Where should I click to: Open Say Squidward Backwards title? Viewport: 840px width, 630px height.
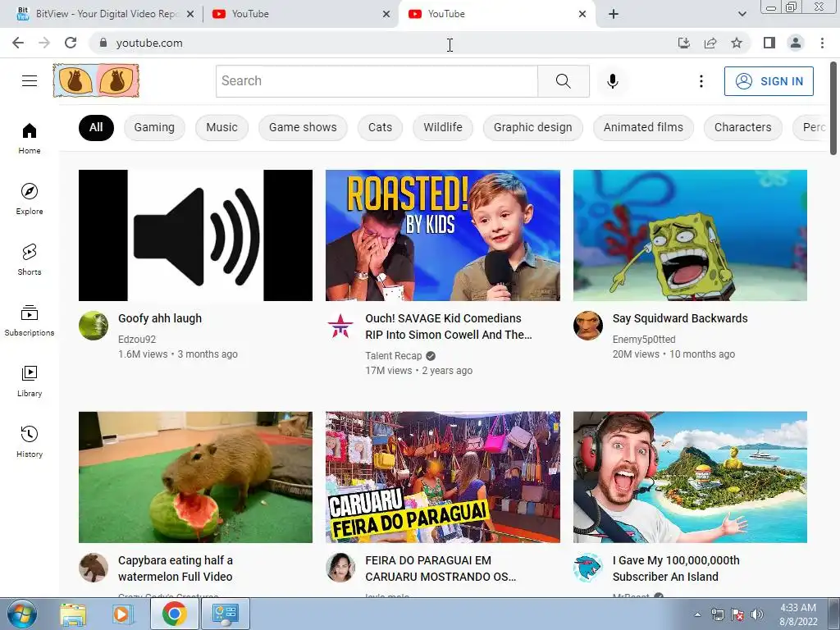680,318
